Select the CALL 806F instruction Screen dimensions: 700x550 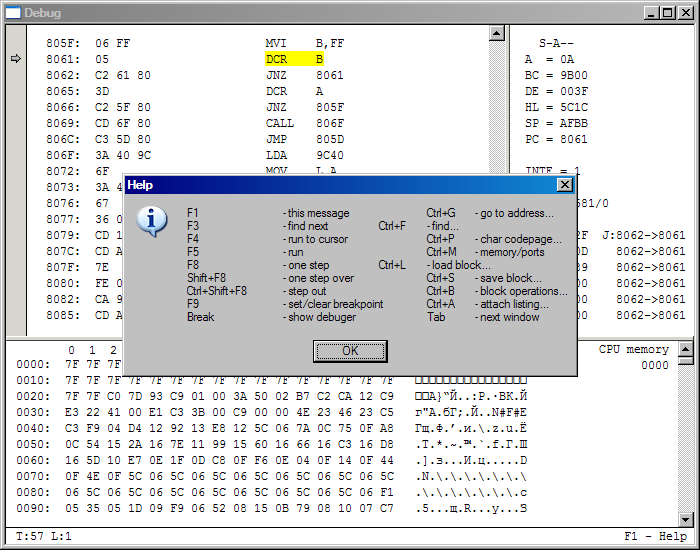tap(305, 123)
